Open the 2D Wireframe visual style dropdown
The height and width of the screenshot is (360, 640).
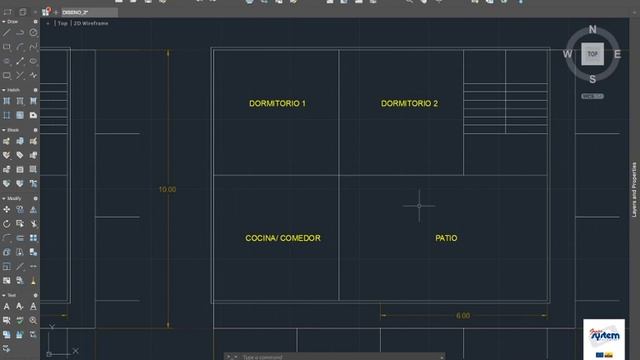pos(91,23)
